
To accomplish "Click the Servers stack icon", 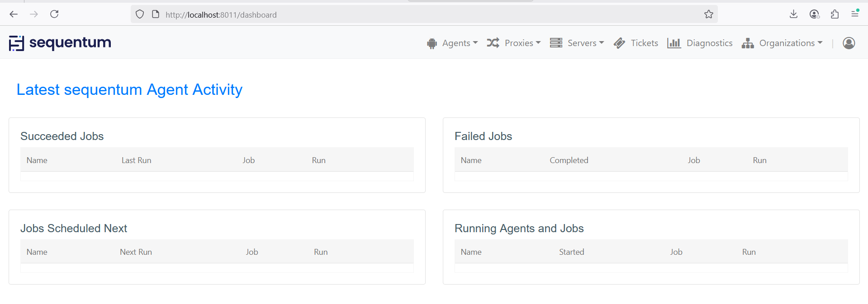I will click(x=556, y=43).
